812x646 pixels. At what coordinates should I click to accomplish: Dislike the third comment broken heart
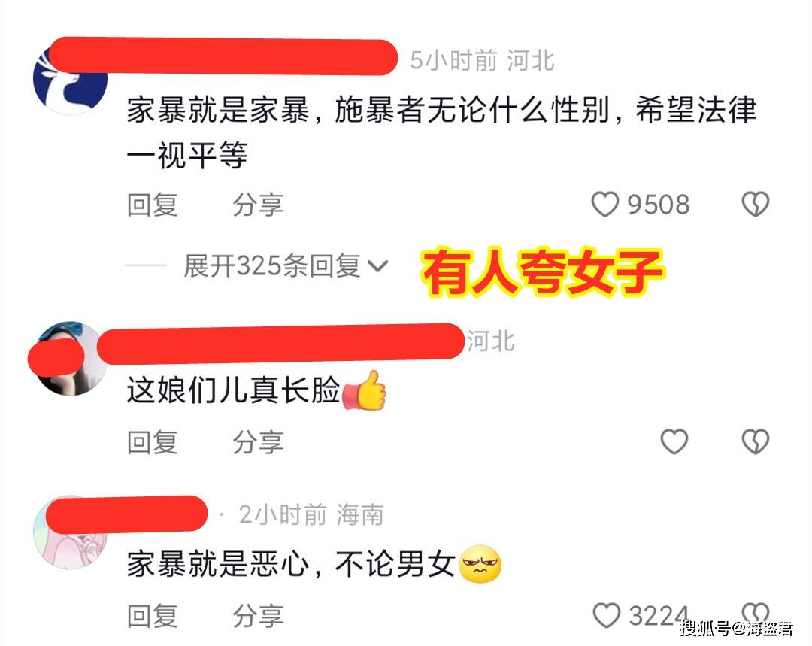756,614
